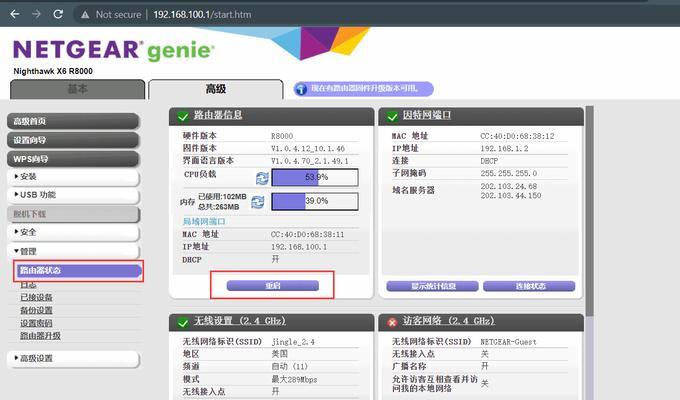Click the browser forward arrow

36,14
